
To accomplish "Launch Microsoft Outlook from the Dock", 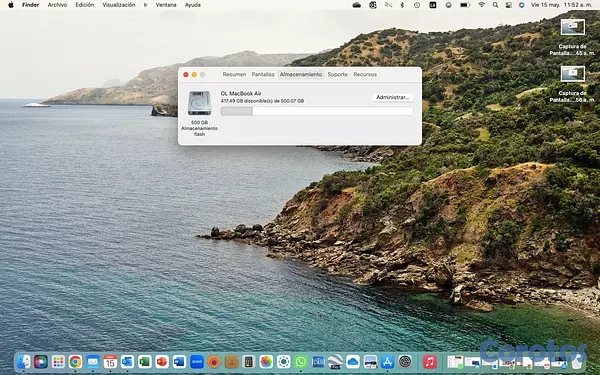I will pos(127,361).
